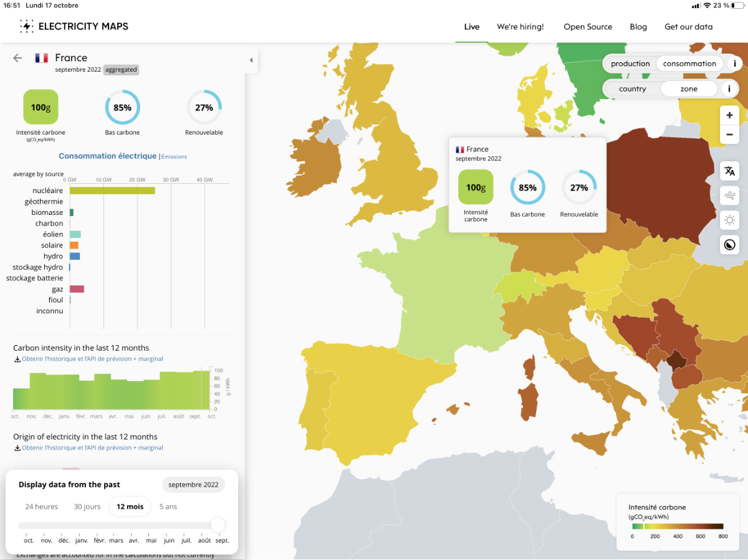Click the 100g carbon intensity badge in panel
748x560 pixels.
pyautogui.click(x=41, y=107)
